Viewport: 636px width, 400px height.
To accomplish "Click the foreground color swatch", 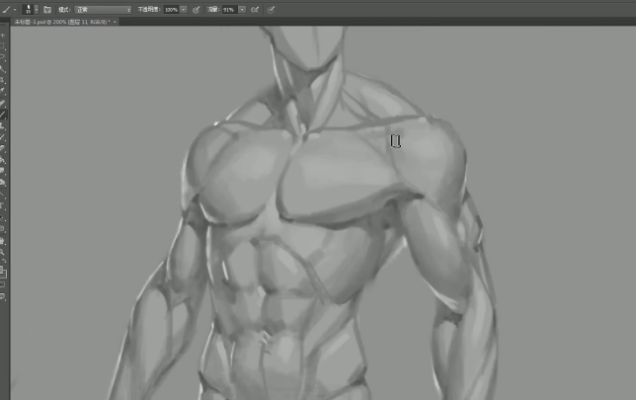I will (3, 268).
